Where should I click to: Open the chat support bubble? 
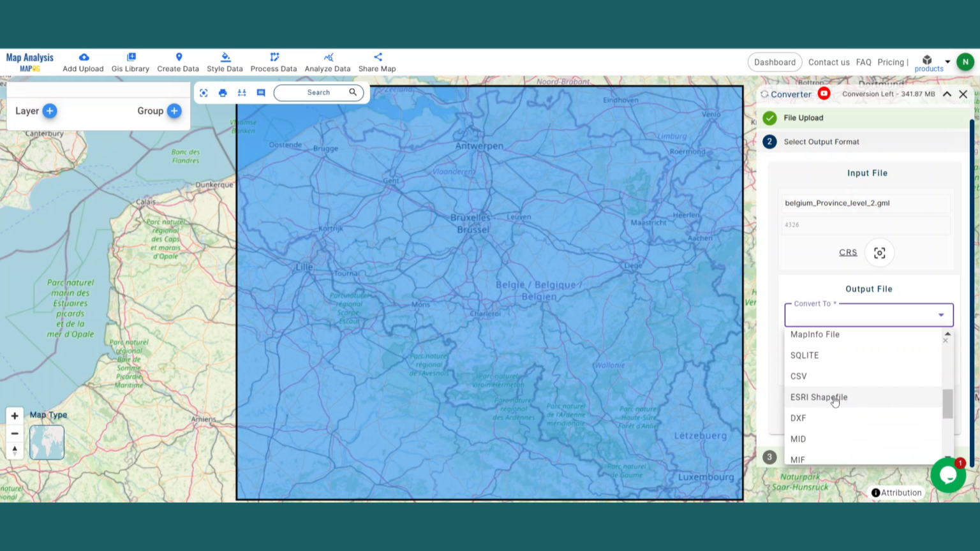point(948,475)
